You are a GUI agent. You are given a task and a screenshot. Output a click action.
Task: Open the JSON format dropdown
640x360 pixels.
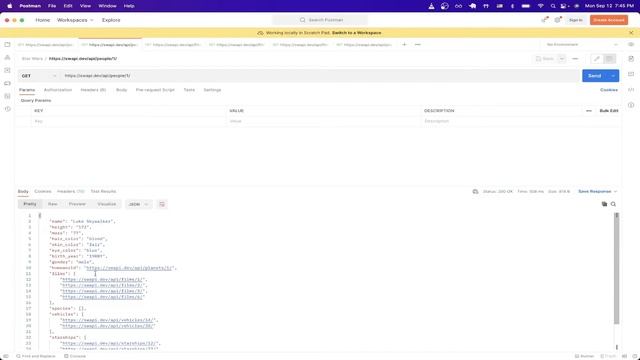pos(138,204)
